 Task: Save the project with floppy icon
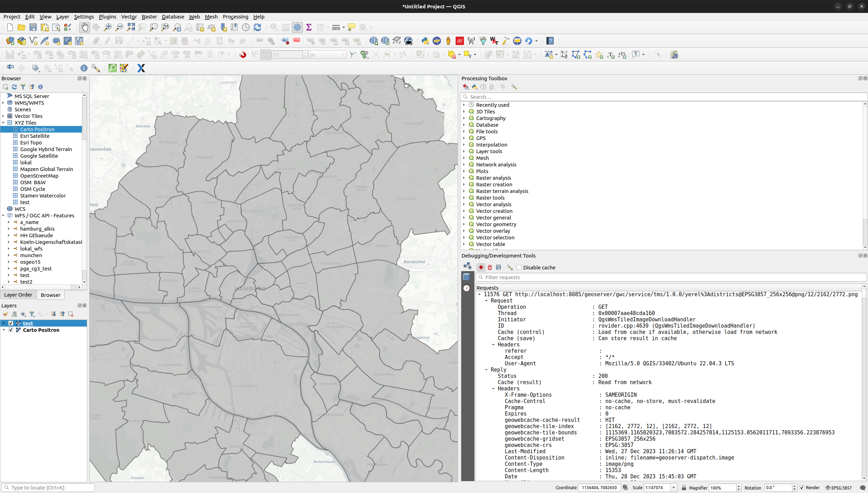33,27
